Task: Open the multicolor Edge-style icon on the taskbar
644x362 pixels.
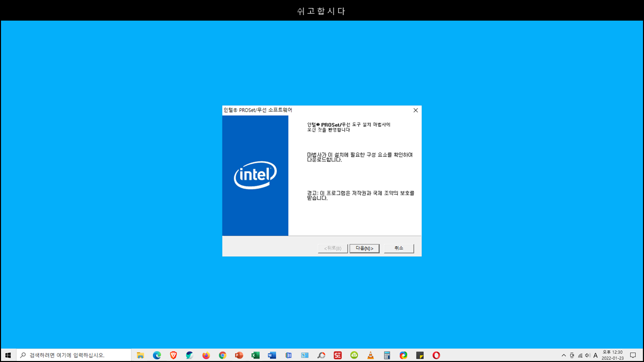Action: coord(404,355)
